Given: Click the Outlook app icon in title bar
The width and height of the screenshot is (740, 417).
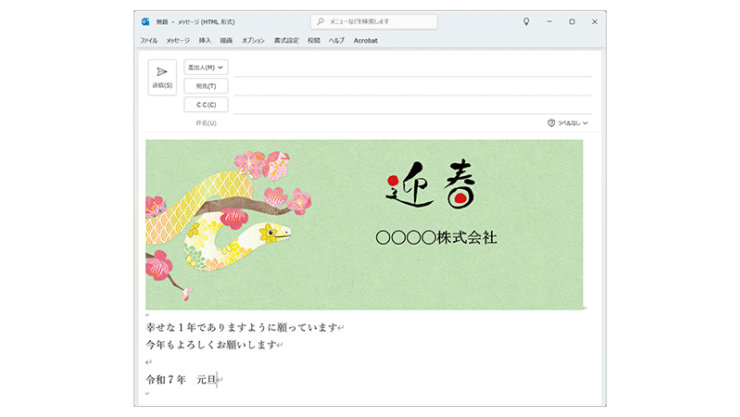Looking at the screenshot, I should coord(145,21).
